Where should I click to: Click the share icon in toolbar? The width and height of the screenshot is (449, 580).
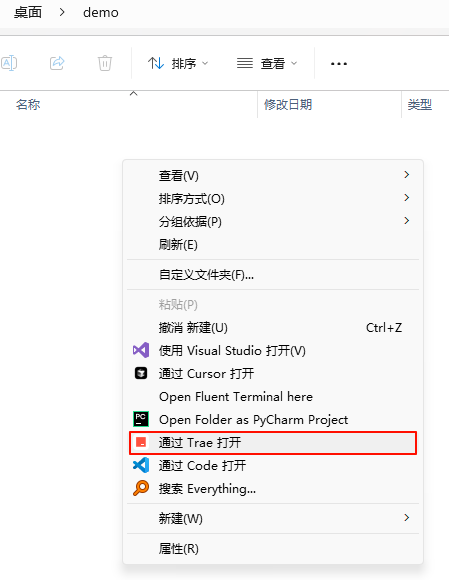click(57, 63)
